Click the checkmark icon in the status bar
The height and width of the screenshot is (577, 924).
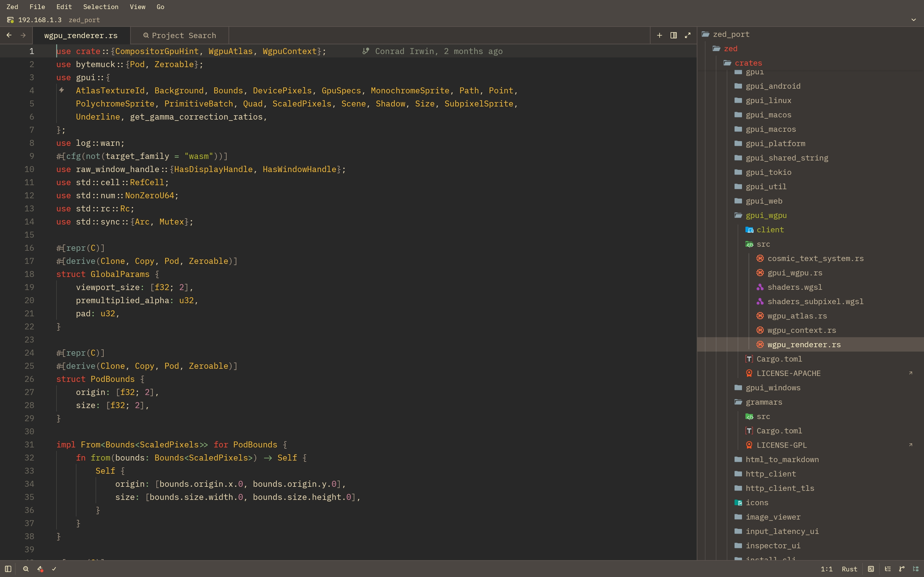pyautogui.click(x=54, y=569)
